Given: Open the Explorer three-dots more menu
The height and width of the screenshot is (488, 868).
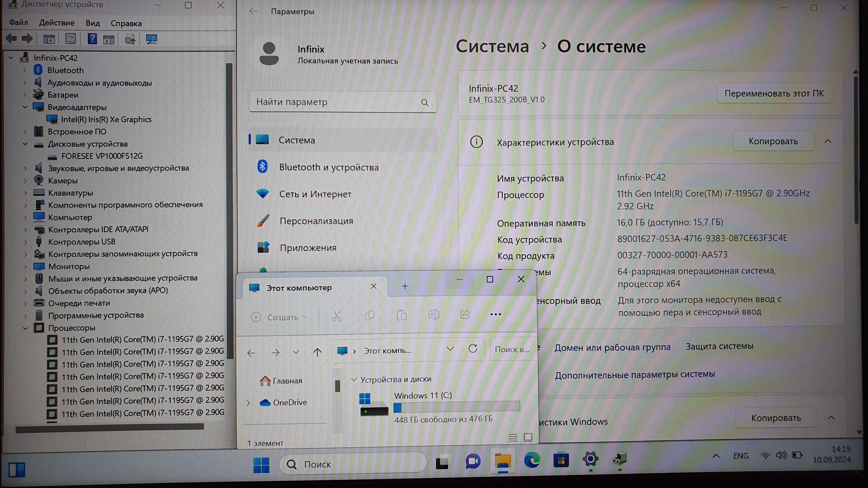Looking at the screenshot, I should click(495, 314).
